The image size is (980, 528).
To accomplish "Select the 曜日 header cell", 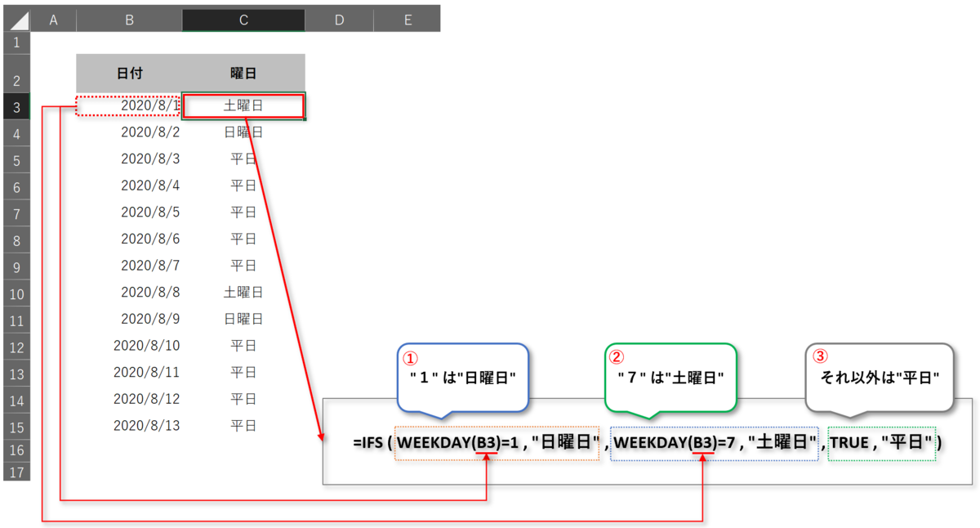I will 242,73.
